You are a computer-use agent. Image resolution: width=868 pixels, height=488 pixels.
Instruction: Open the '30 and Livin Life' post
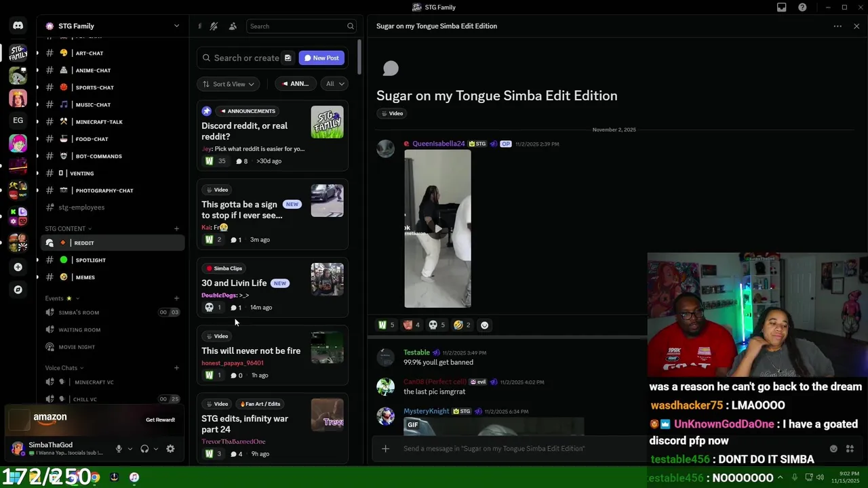pyautogui.click(x=273, y=287)
